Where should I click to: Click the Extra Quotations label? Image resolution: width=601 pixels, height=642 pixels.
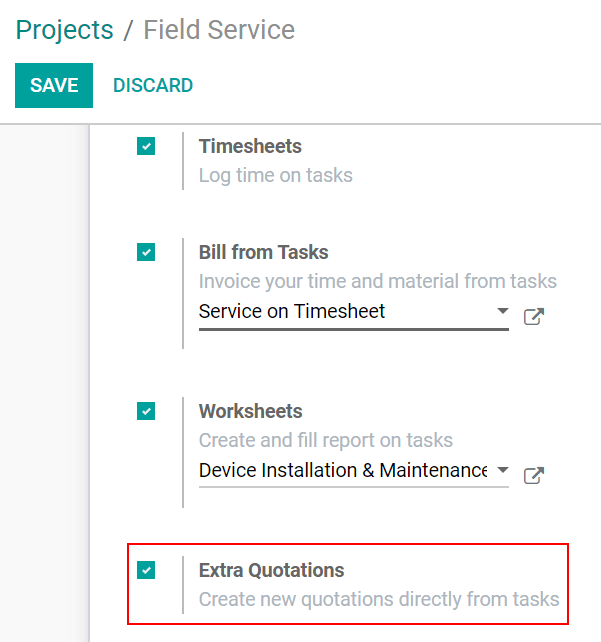point(271,570)
